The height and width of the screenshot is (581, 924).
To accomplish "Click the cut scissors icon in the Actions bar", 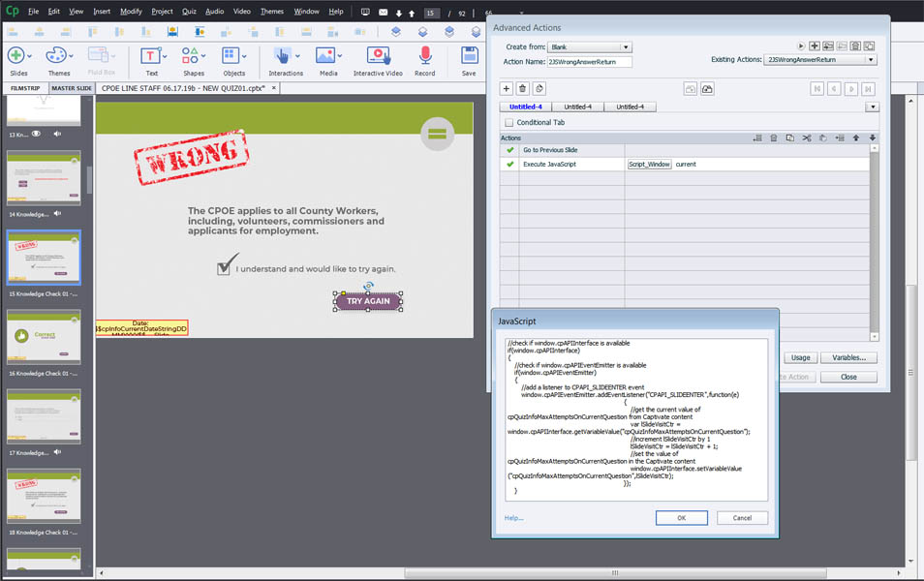I will coord(806,138).
